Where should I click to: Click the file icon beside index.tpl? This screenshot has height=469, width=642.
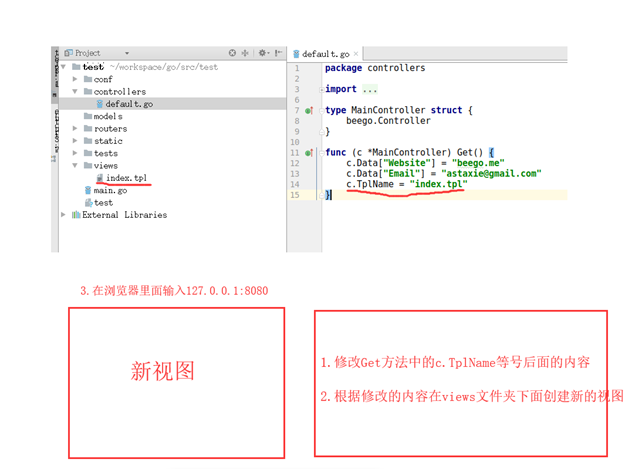pyautogui.click(x=100, y=178)
